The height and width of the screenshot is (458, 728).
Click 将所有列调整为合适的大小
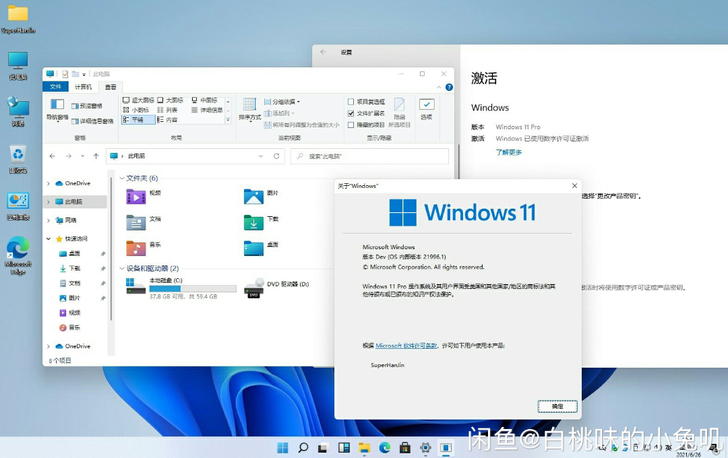(x=302, y=125)
